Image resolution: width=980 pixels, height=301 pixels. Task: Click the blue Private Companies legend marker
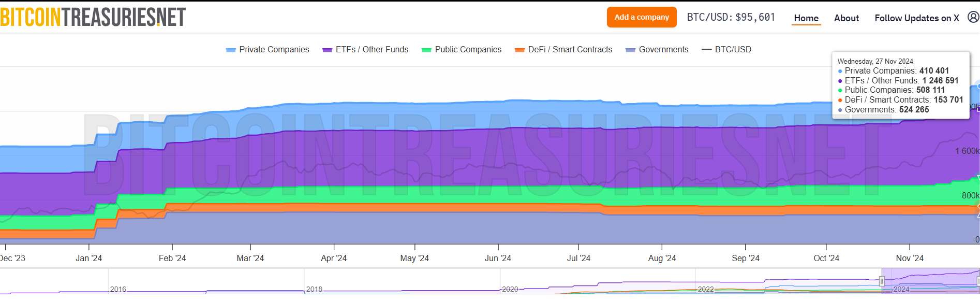(231, 50)
